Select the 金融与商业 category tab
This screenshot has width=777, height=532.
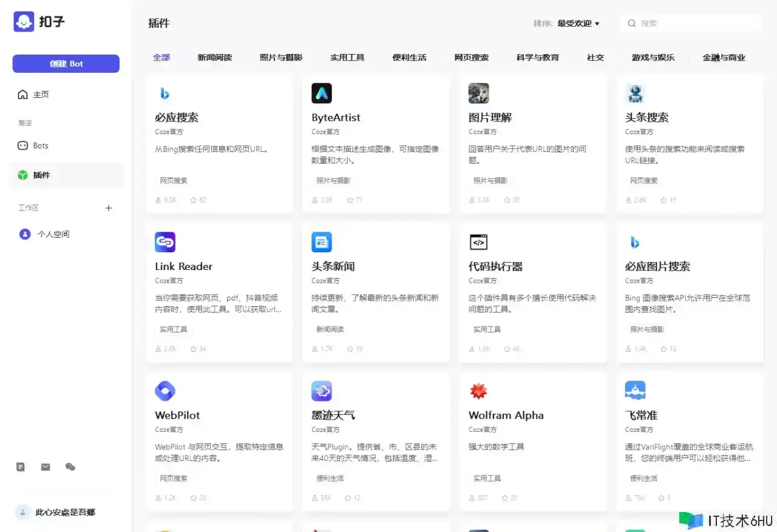coord(724,58)
